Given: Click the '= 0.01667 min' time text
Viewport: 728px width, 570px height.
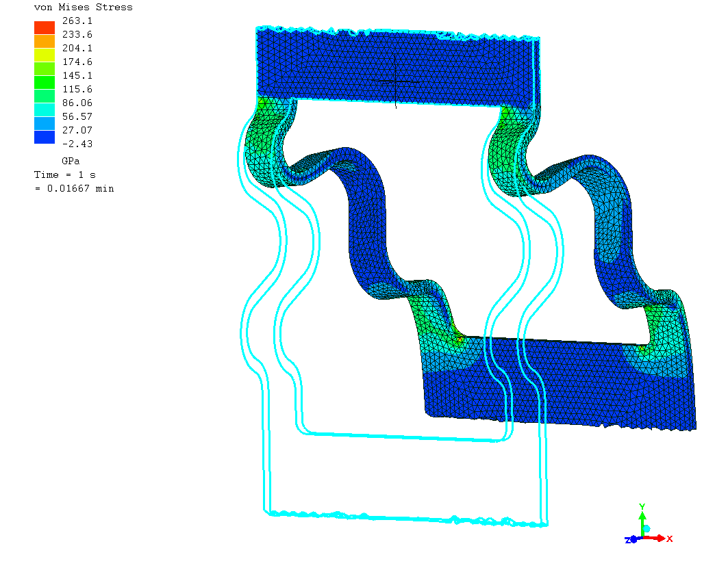Looking at the screenshot, I should pyautogui.click(x=74, y=189).
